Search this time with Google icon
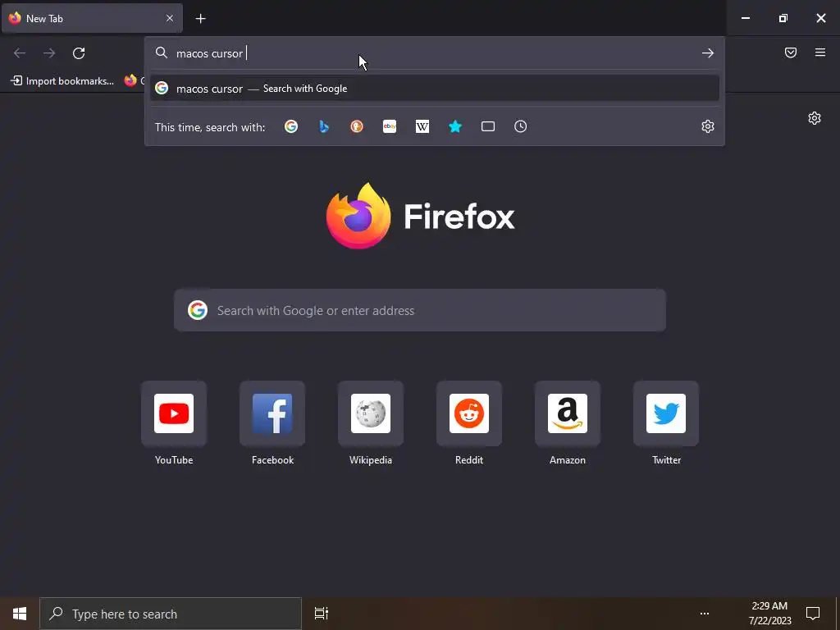 click(x=291, y=126)
